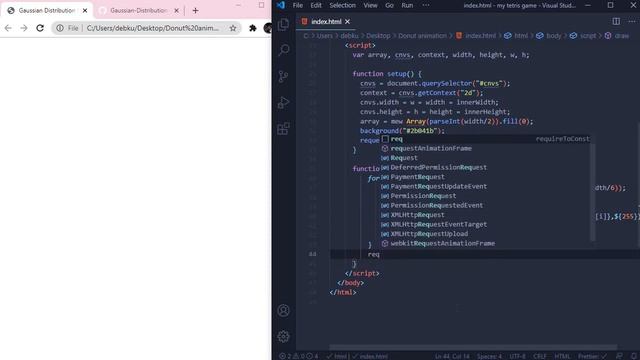Split the editor to the right
This screenshot has width=640, height=360.
(x=616, y=21)
